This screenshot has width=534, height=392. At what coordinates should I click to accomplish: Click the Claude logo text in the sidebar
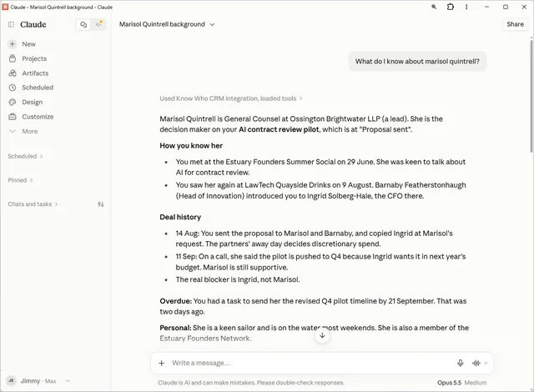pyautogui.click(x=33, y=24)
